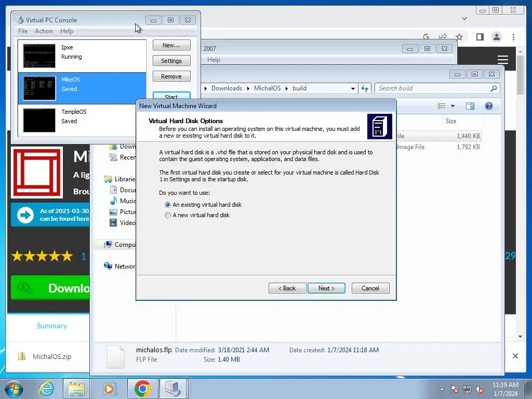Click the Chrome profile avatar icon

click(x=497, y=37)
